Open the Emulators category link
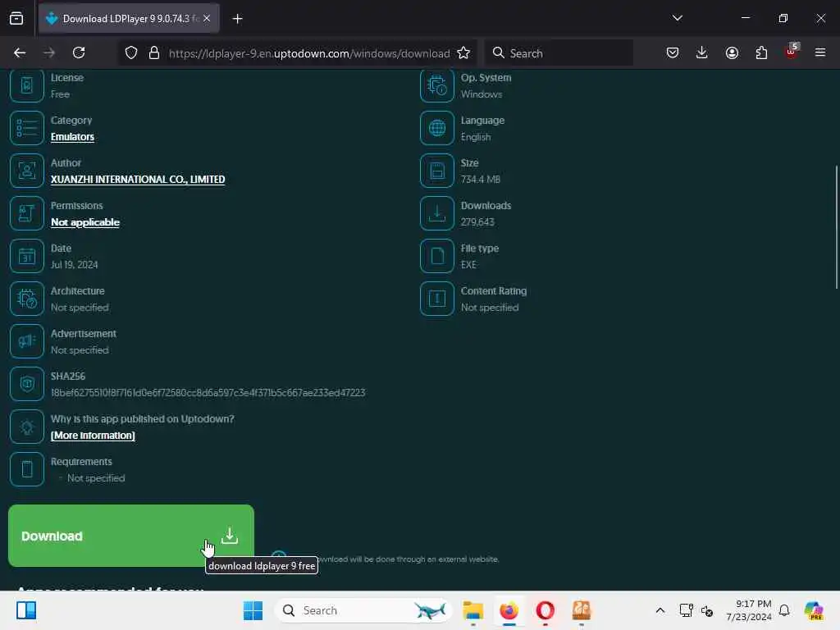The height and width of the screenshot is (630, 840). [x=72, y=137]
